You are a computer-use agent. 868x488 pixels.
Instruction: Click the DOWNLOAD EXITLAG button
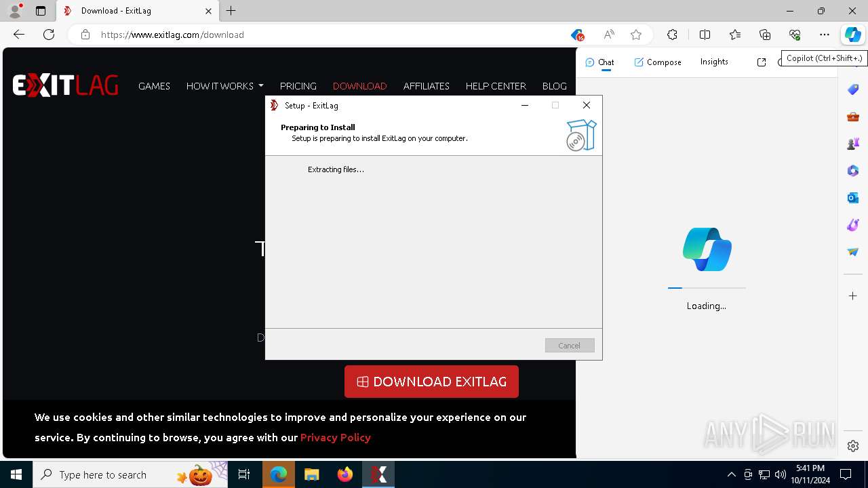click(431, 382)
